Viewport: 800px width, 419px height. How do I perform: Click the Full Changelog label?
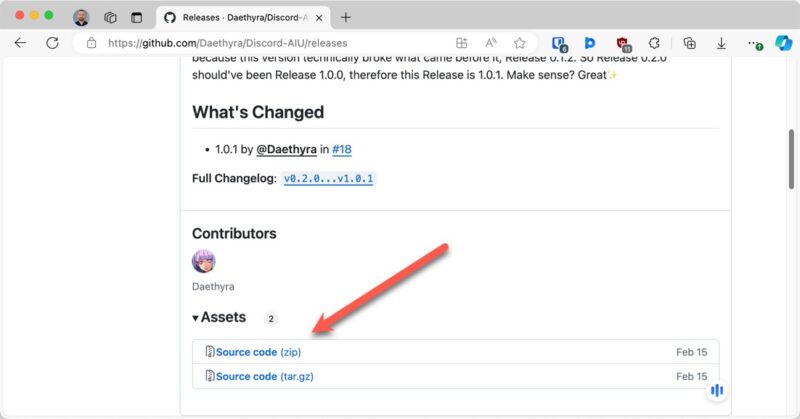point(234,179)
